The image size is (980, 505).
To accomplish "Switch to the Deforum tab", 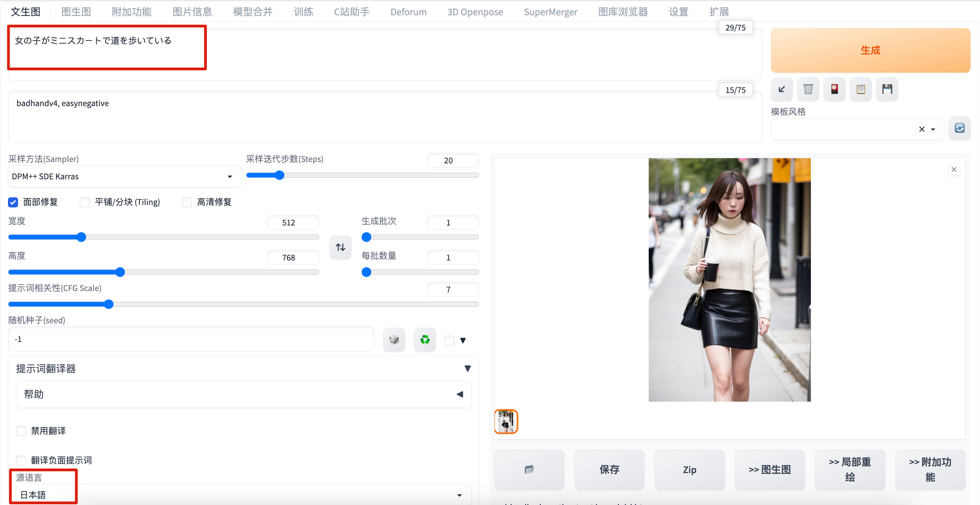I will [x=408, y=12].
